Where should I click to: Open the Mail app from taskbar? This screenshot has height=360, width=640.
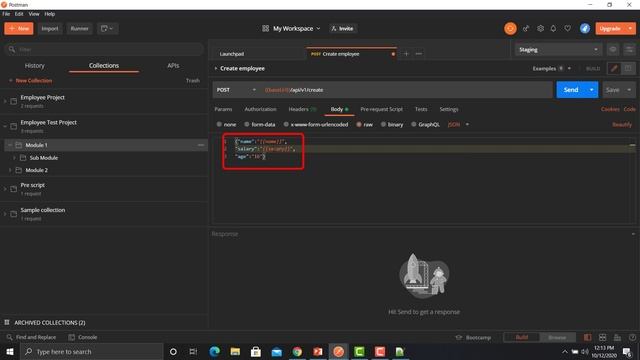[x=276, y=351]
